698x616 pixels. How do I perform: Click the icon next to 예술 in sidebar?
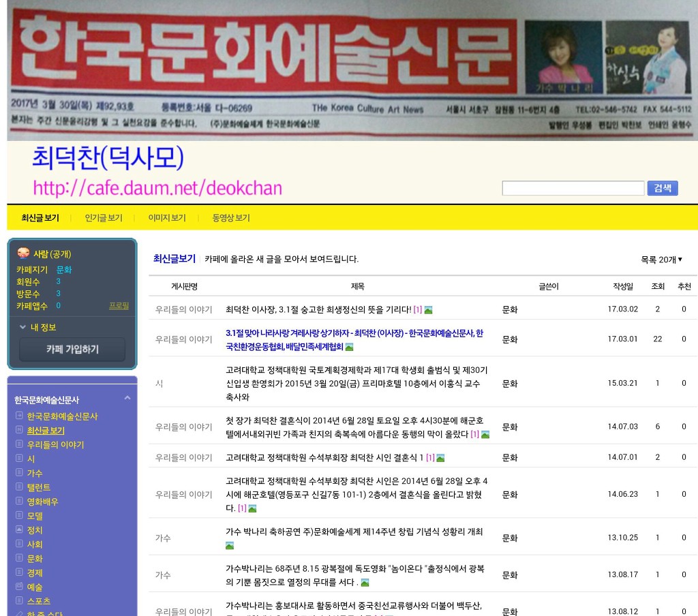click(x=19, y=587)
